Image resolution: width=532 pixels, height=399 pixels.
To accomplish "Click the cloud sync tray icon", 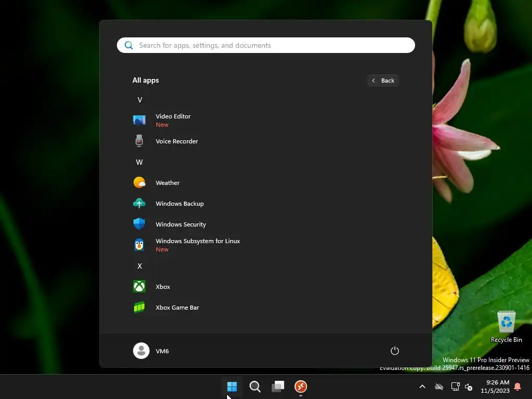I will pyautogui.click(x=439, y=387).
